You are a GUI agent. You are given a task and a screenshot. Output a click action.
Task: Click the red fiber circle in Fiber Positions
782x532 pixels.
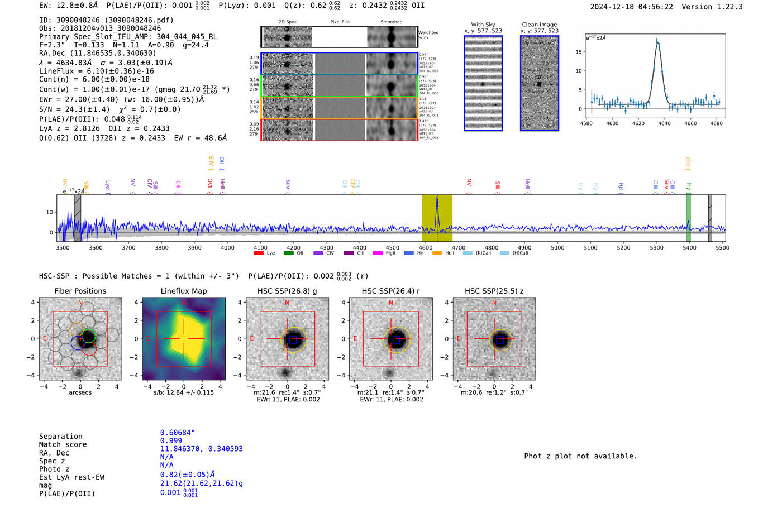point(89,348)
